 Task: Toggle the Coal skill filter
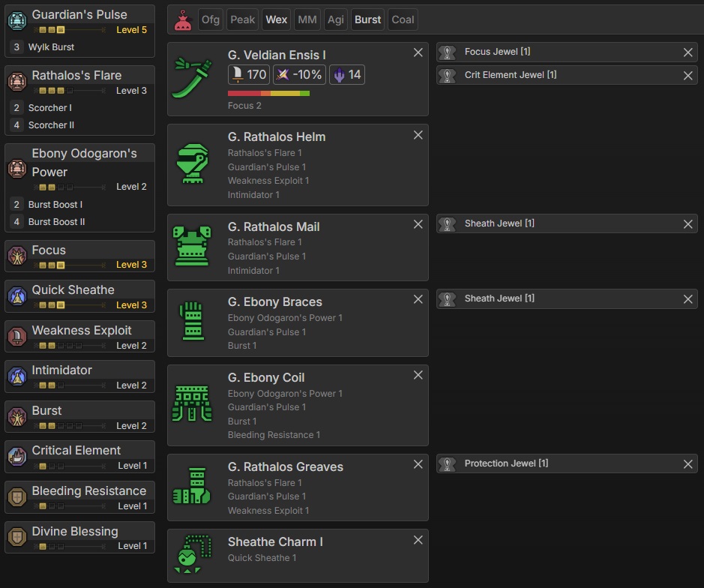point(403,20)
